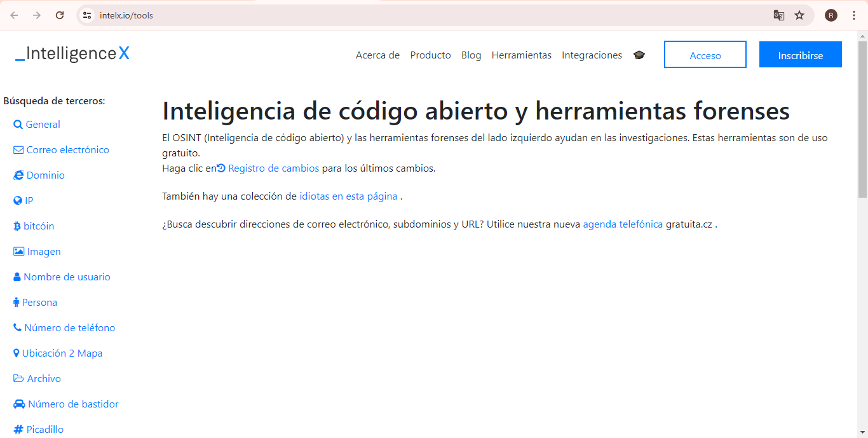868x438 pixels.
Task: Click the intelx.io address bar
Action: (127, 15)
